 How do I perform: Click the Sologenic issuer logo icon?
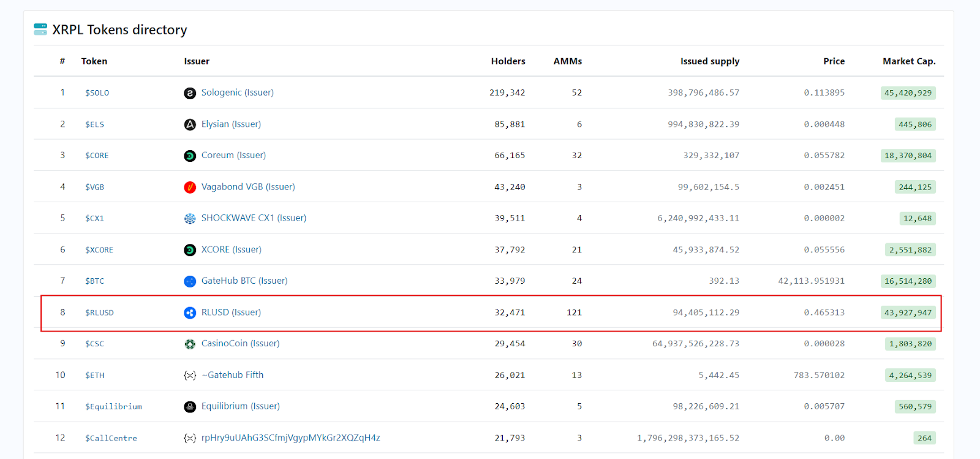coord(190,93)
